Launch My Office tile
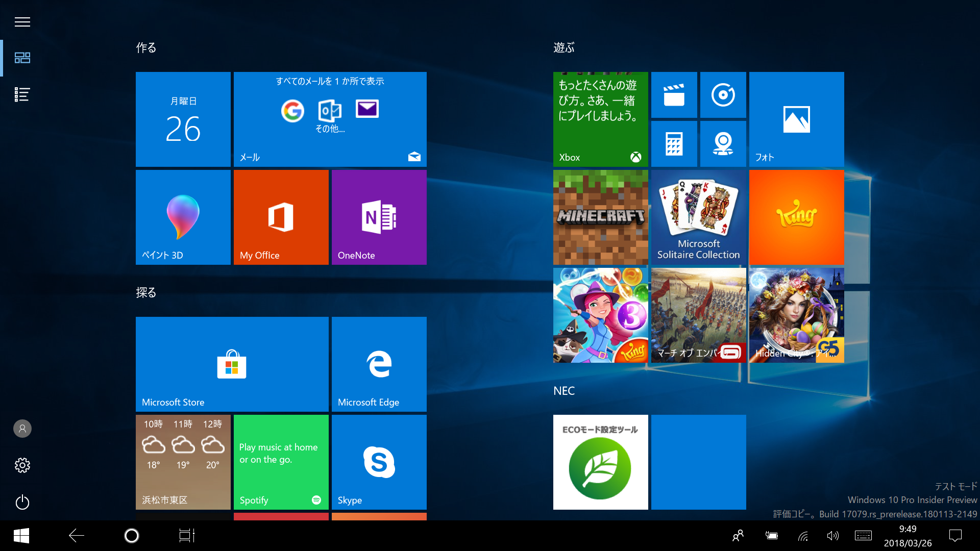The width and height of the screenshot is (980, 551). click(x=281, y=217)
